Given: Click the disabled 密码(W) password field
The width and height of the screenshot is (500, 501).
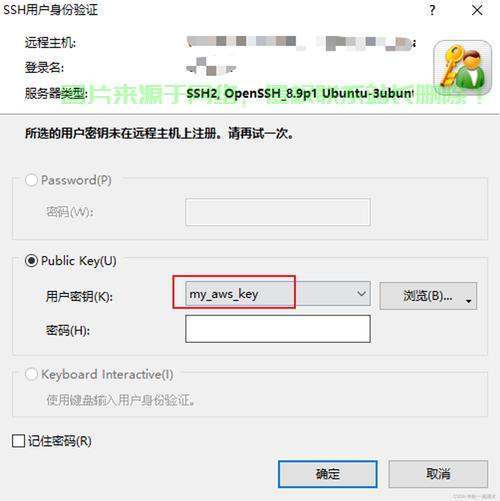Looking at the screenshot, I should click(278, 212).
